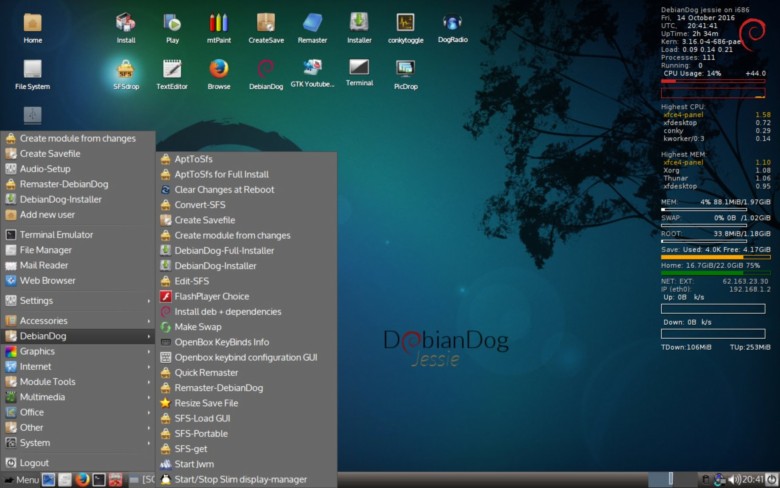The height and width of the screenshot is (488, 780).
Task: Select Convert-SFS in the submenu
Action: pos(247,205)
